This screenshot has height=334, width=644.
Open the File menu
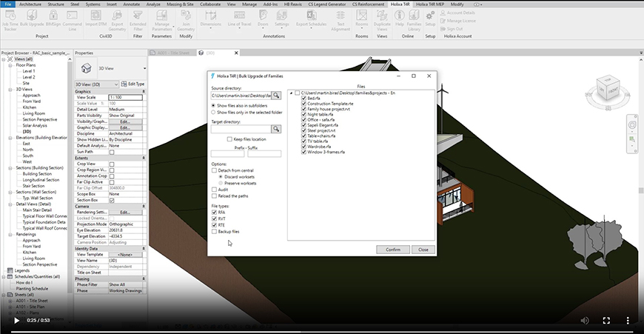[8, 4]
